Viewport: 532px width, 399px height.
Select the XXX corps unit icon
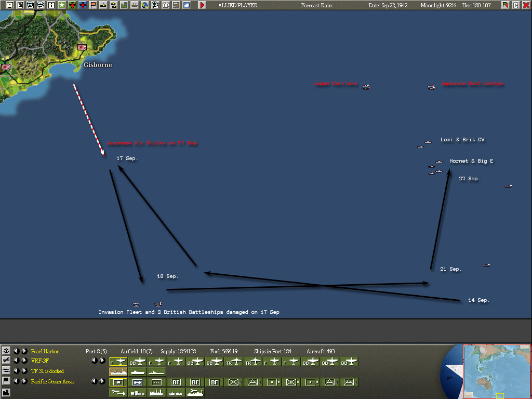click(x=156, y=382)
